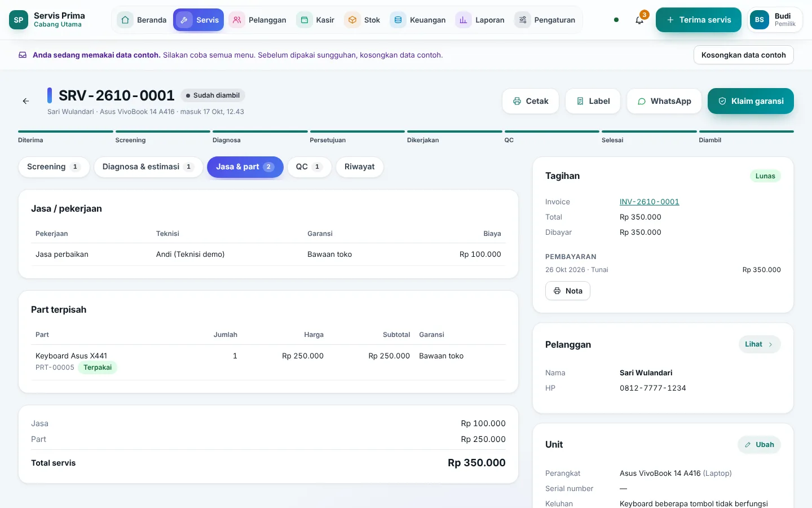This screenshot has width=812, height=508.
Task: Click the Andi (Teknisi demo) cell
Action: (191, 255)
